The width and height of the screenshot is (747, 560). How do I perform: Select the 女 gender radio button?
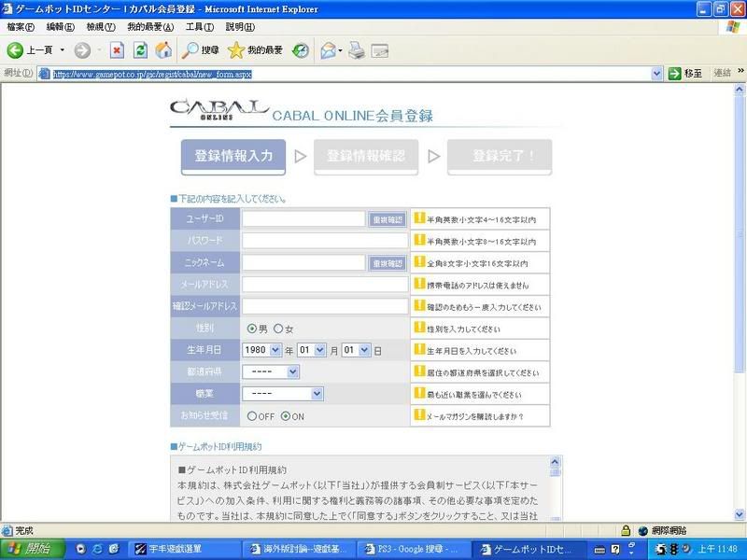point(278,329)
